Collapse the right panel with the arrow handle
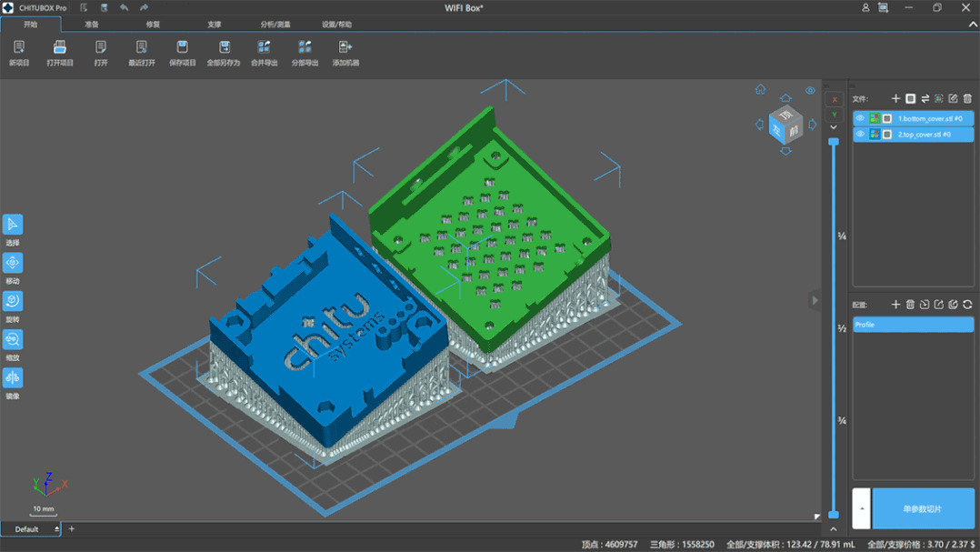Screen dimensions: 980x552 (815, 301)
